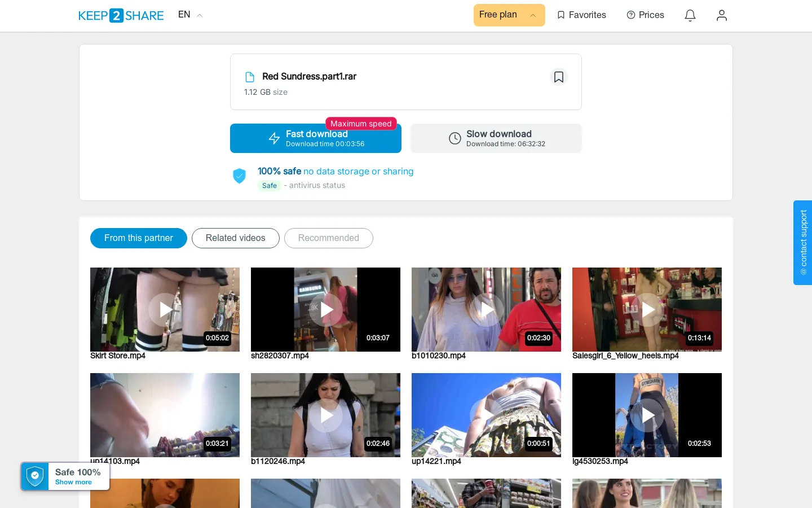Open the Favorites link
Viewport: 812px width, 508px height.
[x=581, y=15]
